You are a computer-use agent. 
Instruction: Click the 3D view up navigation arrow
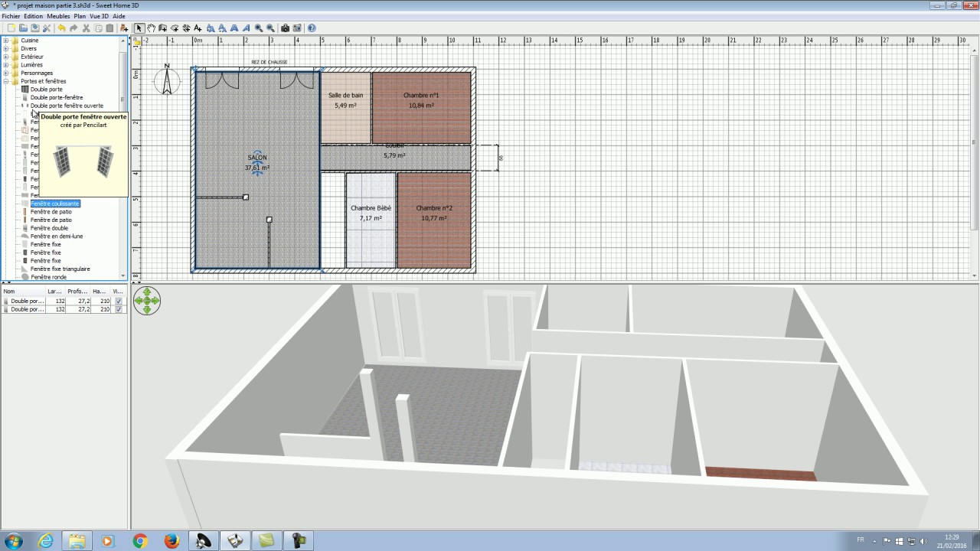click(x=147, y=293)
